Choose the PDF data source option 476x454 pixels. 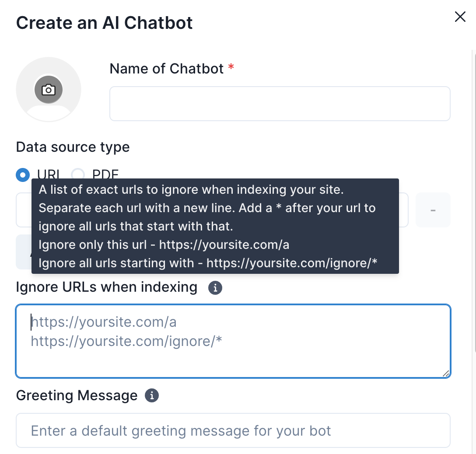click(x=78, y=175)
